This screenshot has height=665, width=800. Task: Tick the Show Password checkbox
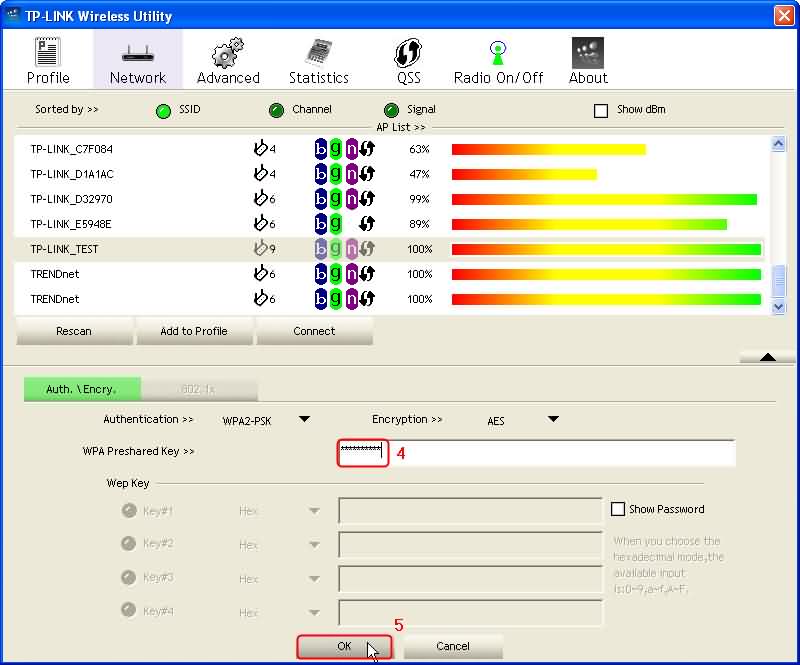(617, 509)
